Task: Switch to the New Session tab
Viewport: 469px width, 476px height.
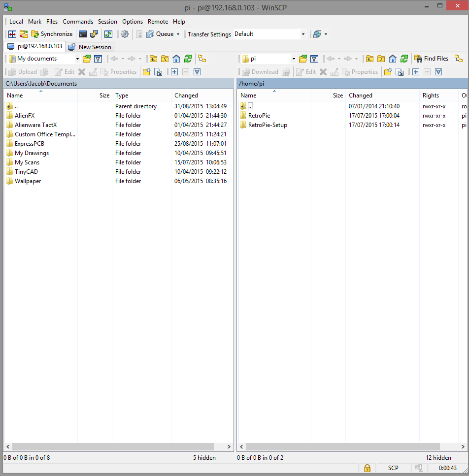Action: pyautogui.click(x=90, y=47)
